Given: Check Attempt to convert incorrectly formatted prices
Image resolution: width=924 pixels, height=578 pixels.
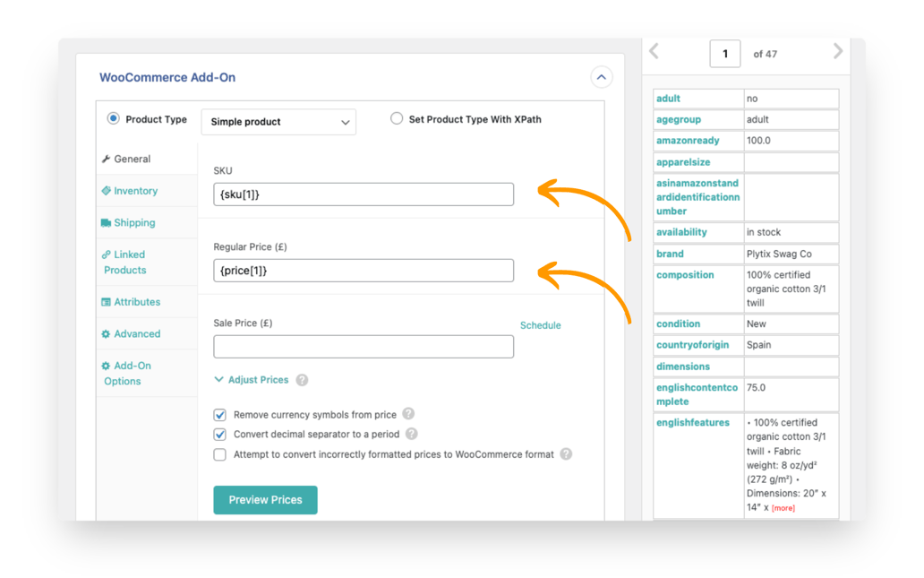Looking at the screenshot, I should coord(219,454).
